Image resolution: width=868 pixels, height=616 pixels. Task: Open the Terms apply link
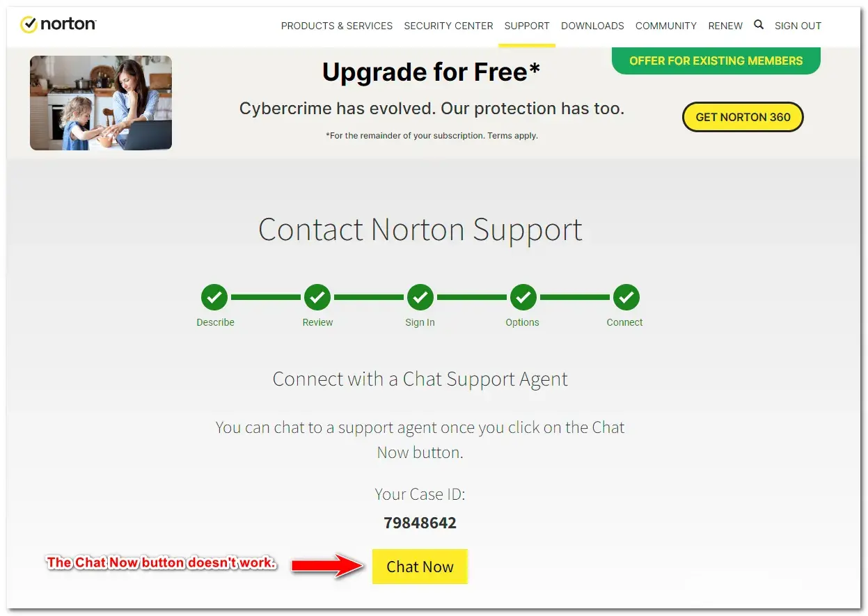pos(512,136)
